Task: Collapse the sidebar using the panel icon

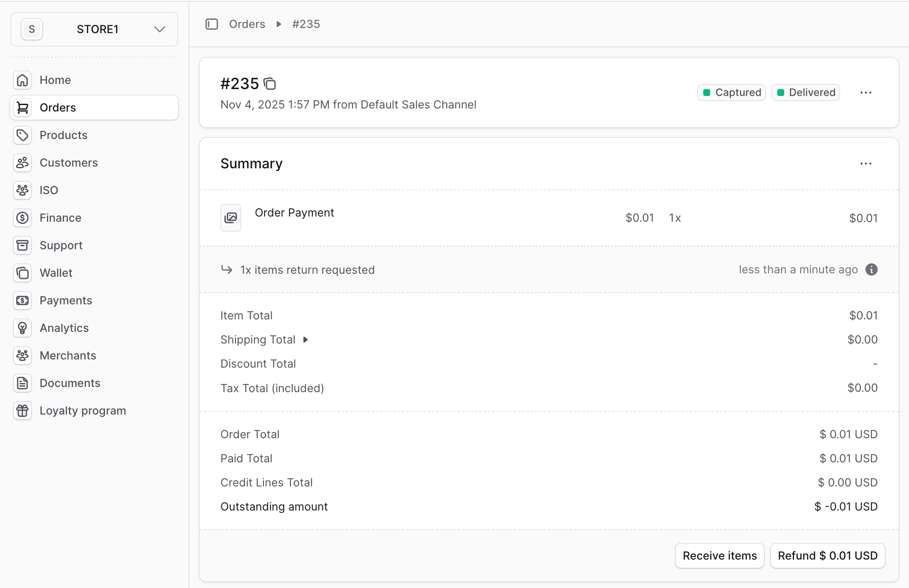Action: pos(211,24)
